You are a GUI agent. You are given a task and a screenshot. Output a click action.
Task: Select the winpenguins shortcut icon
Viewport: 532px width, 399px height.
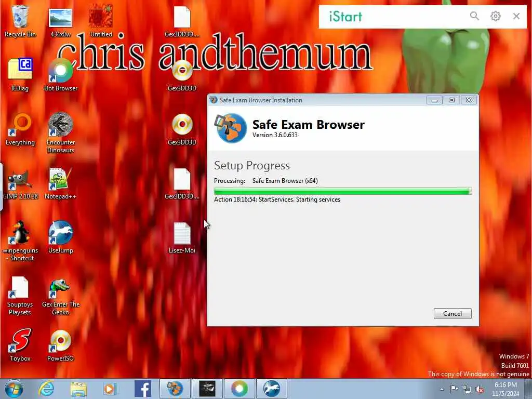pyautogui.click(x=20, y=241)
